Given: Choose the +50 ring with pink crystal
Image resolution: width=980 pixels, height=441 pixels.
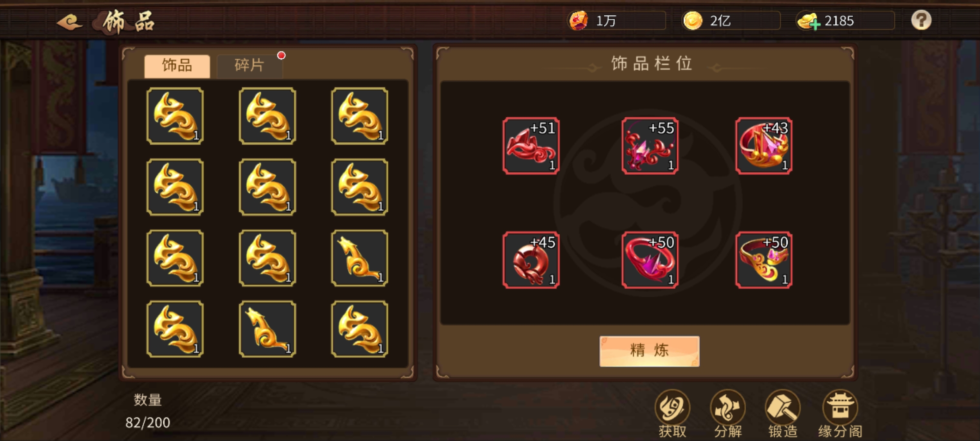Looking at the screenshot, I should pyautogui.click(x=650, y=260).
